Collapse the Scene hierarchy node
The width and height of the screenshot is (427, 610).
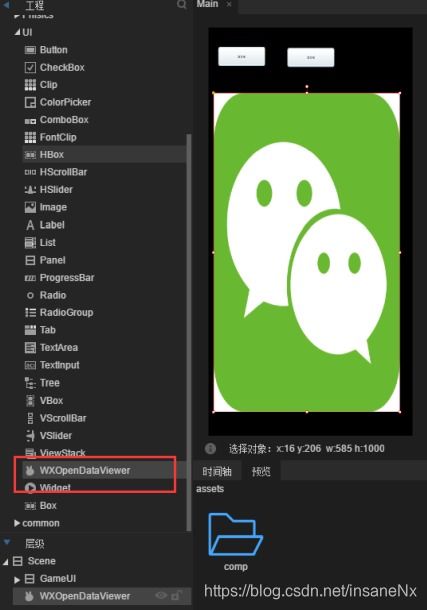pos(5,562)
